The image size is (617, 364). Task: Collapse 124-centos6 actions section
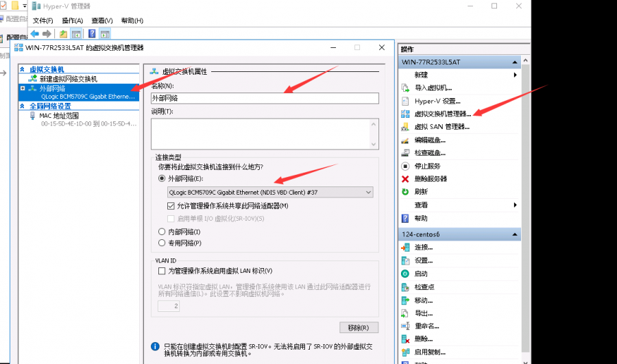coord(515,234)
